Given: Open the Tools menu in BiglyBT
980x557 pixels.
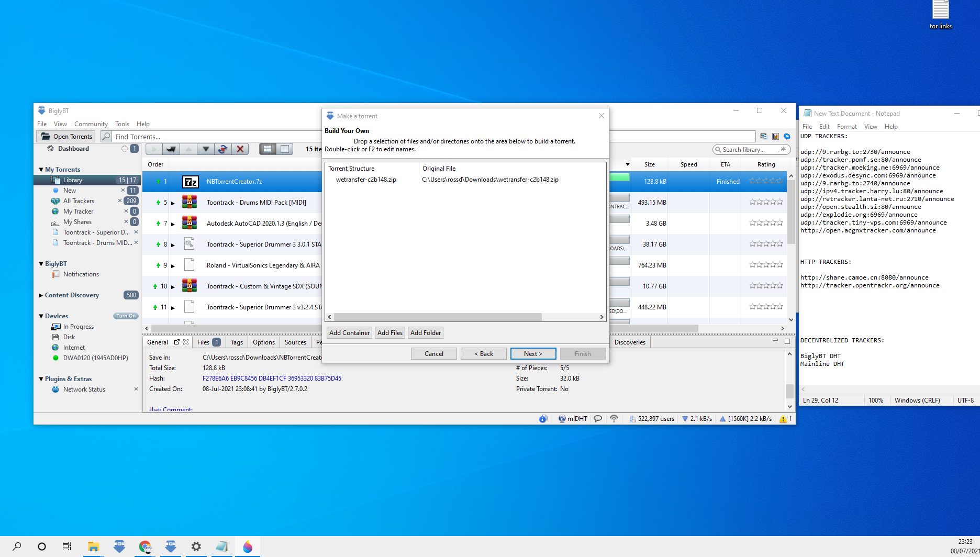Looking at the screenshot, I should coord(122,124).
